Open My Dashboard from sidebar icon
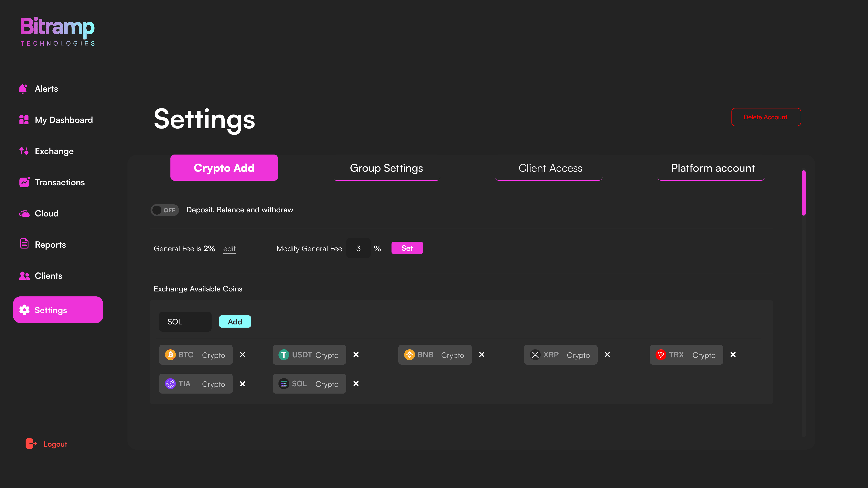 tap(24, 120)
